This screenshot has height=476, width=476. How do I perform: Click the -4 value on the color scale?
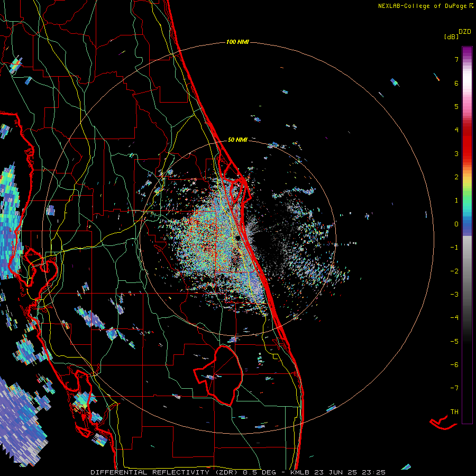[454, 318]
